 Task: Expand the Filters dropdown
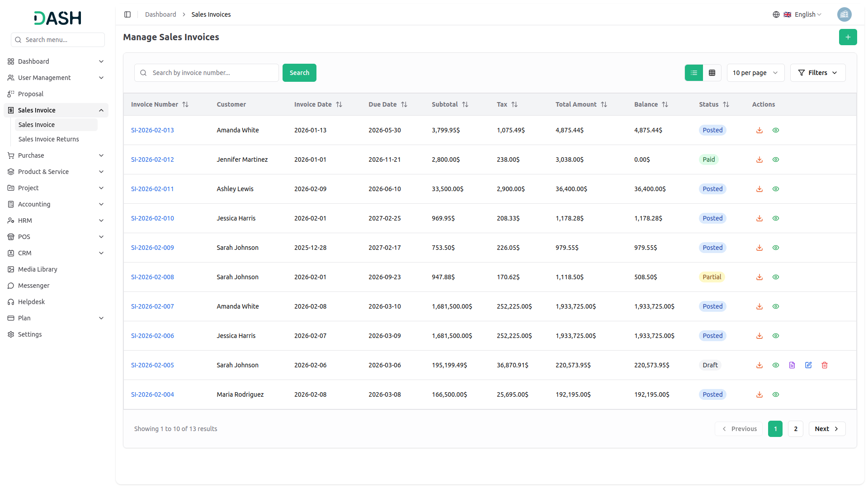point(817,73)
